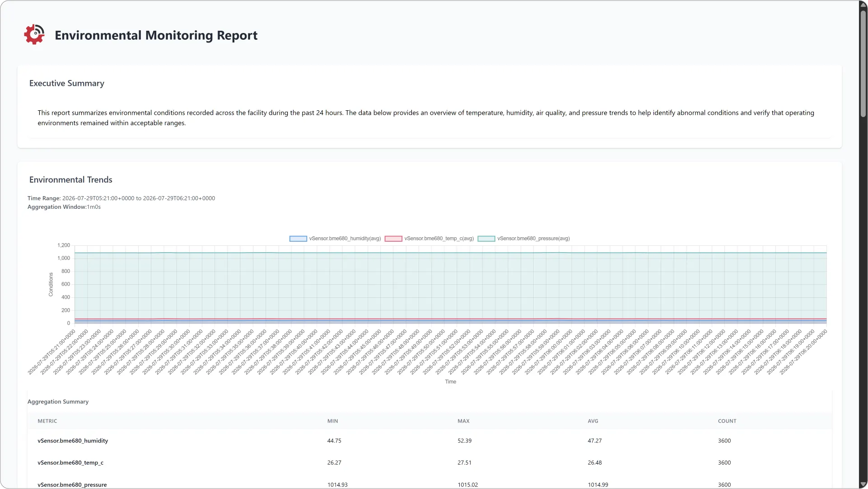868x489 pixels.
Task: Click humidity min value 44.75
Action: (x=334, y=441)
